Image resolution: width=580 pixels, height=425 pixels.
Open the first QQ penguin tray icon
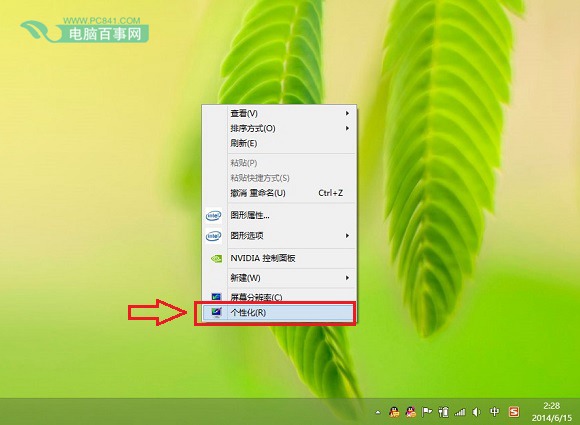[394, 412]
